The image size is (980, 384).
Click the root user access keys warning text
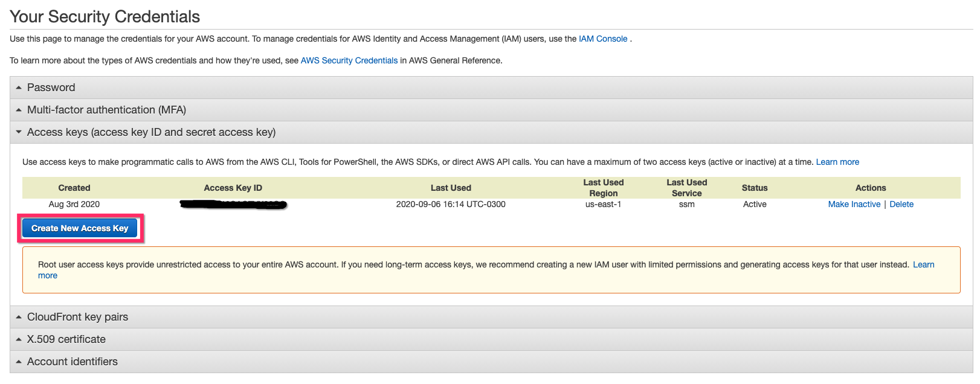[474, 264]
